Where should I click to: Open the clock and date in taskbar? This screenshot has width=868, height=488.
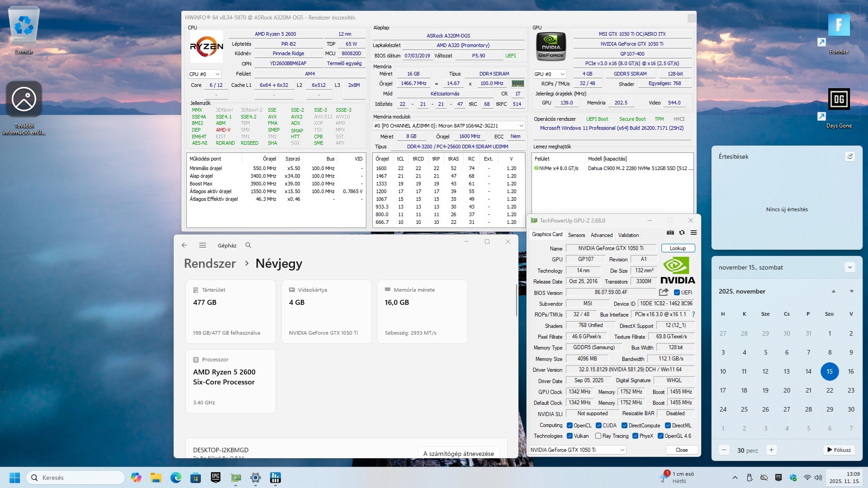point(844,478)
